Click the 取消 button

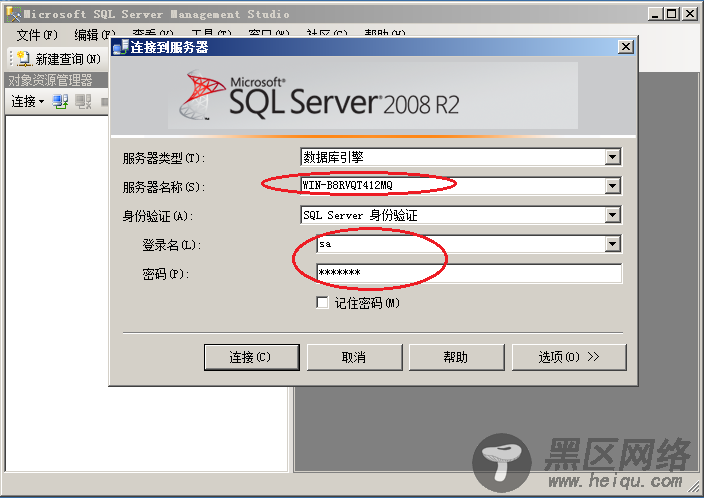point(354,357)
